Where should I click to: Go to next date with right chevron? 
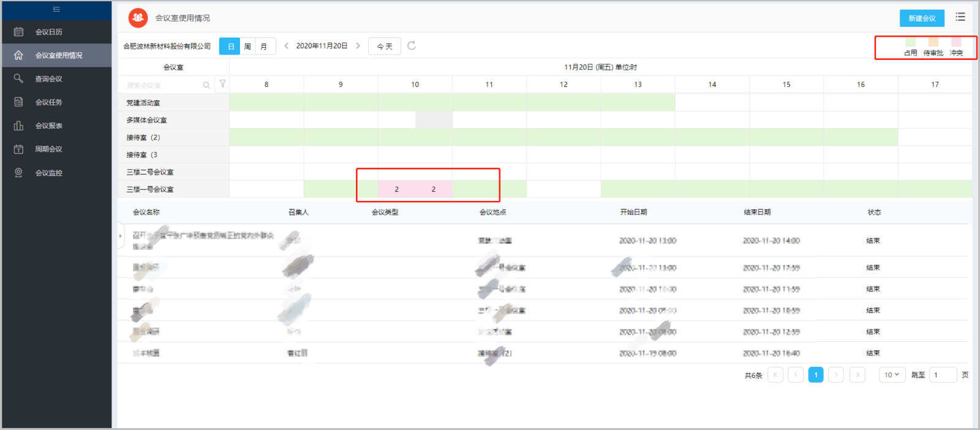tap(358, 46)
